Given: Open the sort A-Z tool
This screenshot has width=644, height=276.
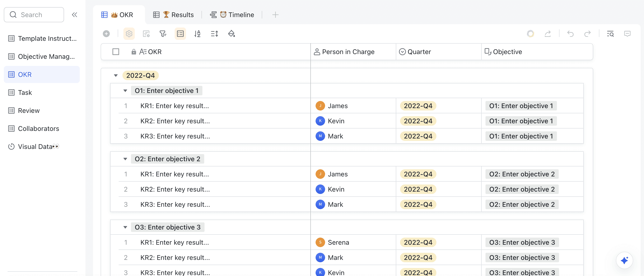Looking at the screenshot, I should point(197,33).
